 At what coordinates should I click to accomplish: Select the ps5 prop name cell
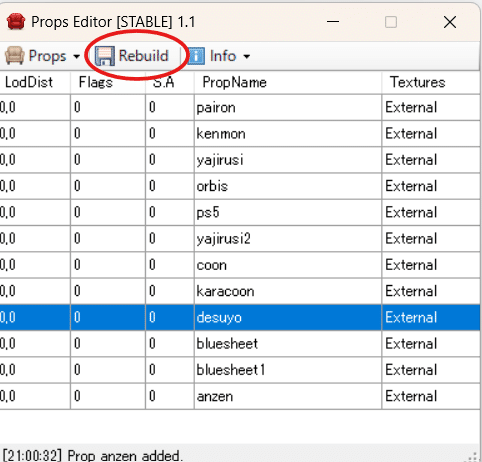(288, 212)
